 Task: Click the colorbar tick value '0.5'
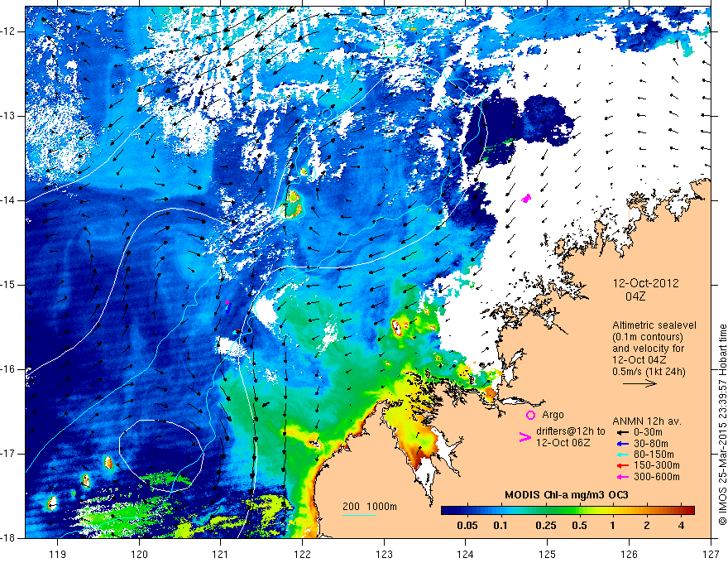tap(579, 526)
